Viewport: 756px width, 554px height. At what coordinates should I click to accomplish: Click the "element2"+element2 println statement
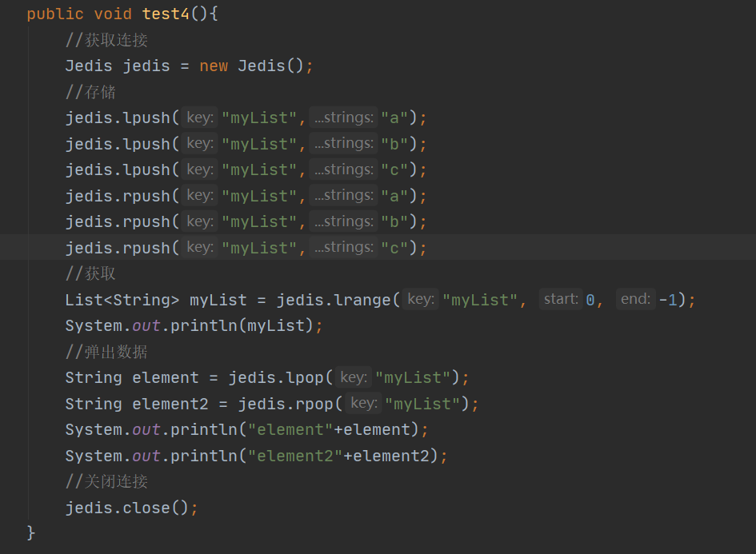pyautogui.click(x=256, y=456)
